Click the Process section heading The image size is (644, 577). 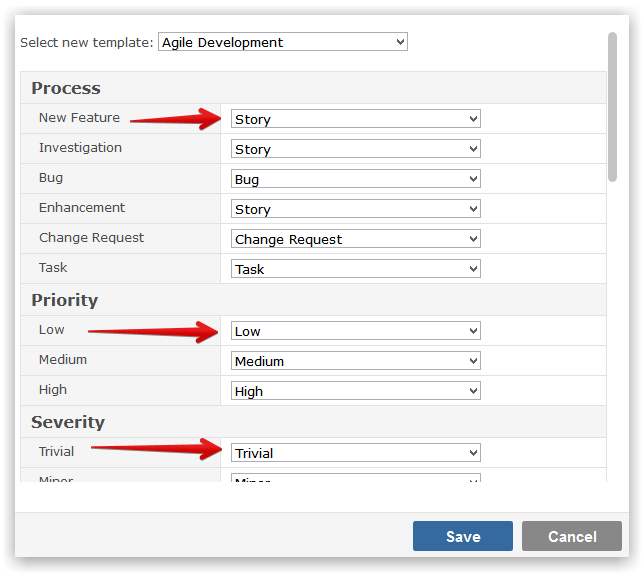(x=66, y=88)
